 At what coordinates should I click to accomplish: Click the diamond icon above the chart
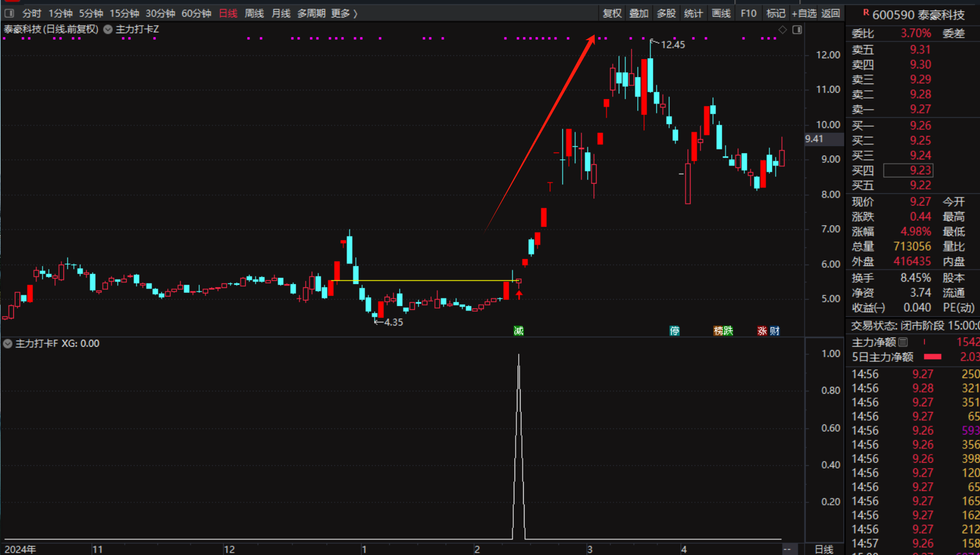783,29
